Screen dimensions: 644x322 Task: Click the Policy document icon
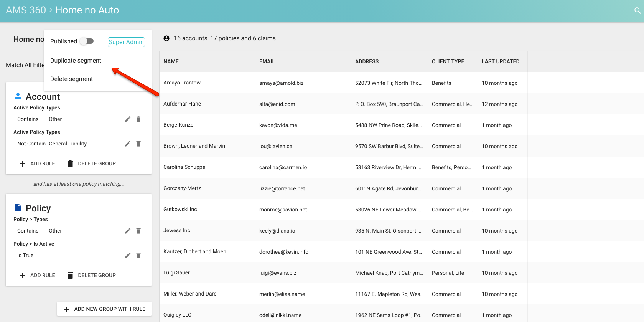(x=18, y=208)
